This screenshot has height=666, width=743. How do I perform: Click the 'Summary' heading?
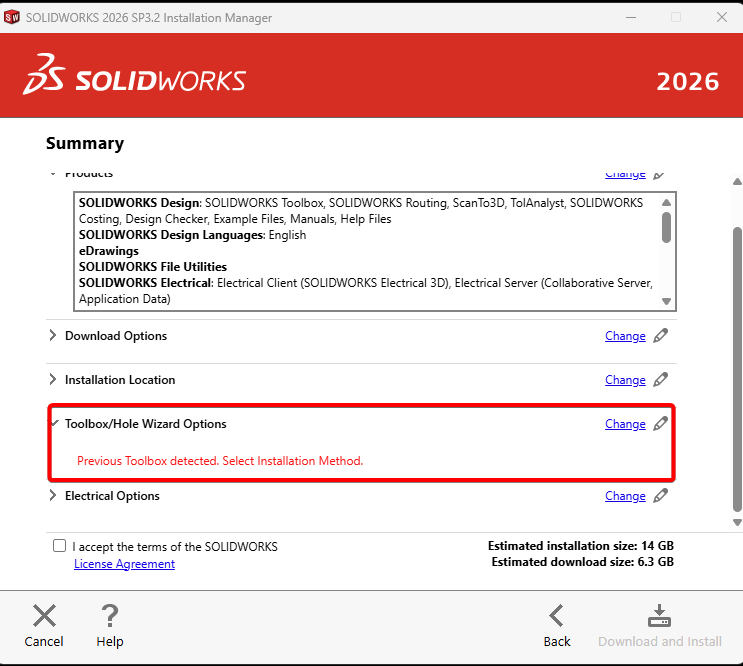click(85, 143)
